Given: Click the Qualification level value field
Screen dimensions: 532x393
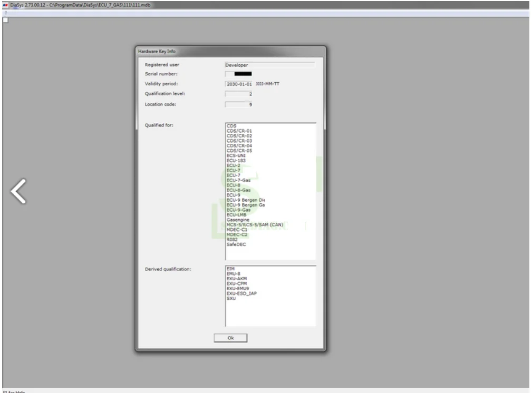Looking at the screenshot, I should pos(239,94).
